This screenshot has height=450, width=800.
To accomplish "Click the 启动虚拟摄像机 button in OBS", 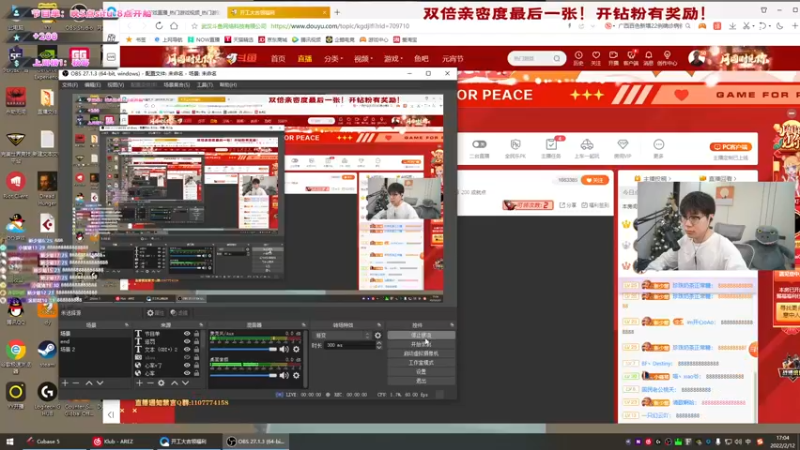I will (x=421, y=354).
